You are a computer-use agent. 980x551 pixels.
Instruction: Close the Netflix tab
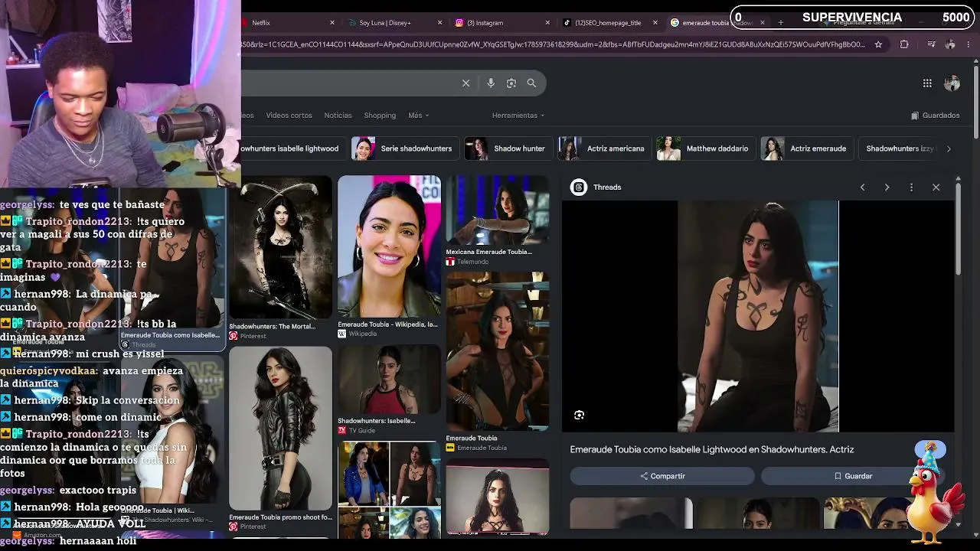point(332,23)
